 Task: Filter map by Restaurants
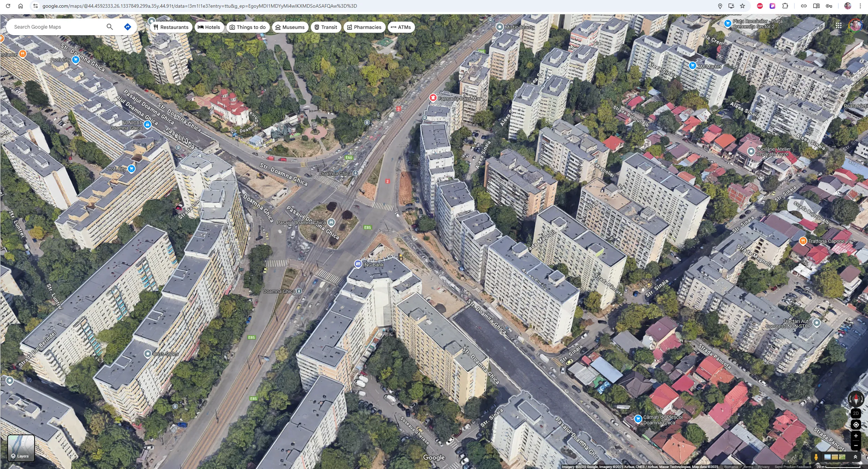pos(171,27)
